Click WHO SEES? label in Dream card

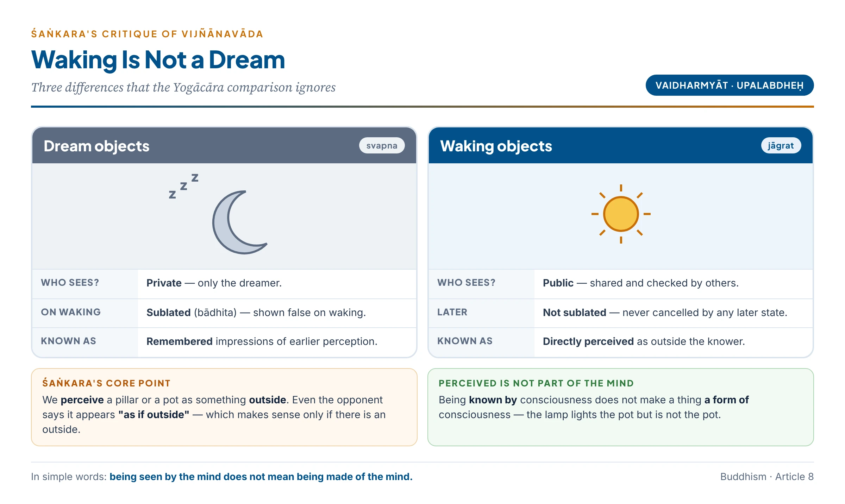(70, 283)
